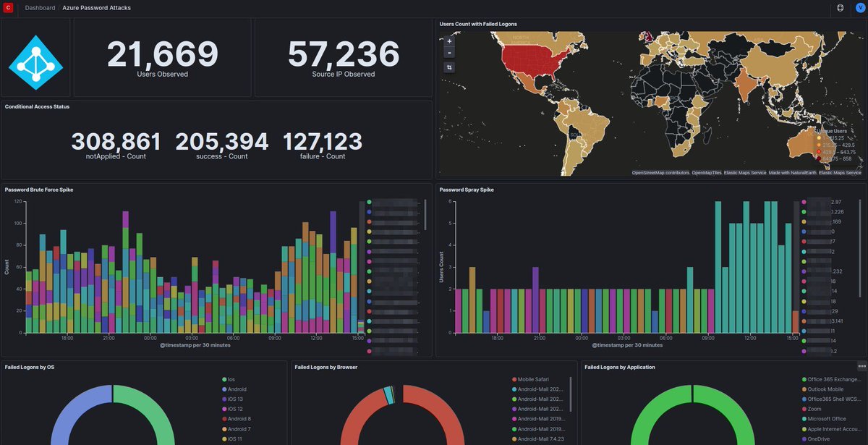
Task: Open the Made with NaturalEarth link
Action: 791,173
